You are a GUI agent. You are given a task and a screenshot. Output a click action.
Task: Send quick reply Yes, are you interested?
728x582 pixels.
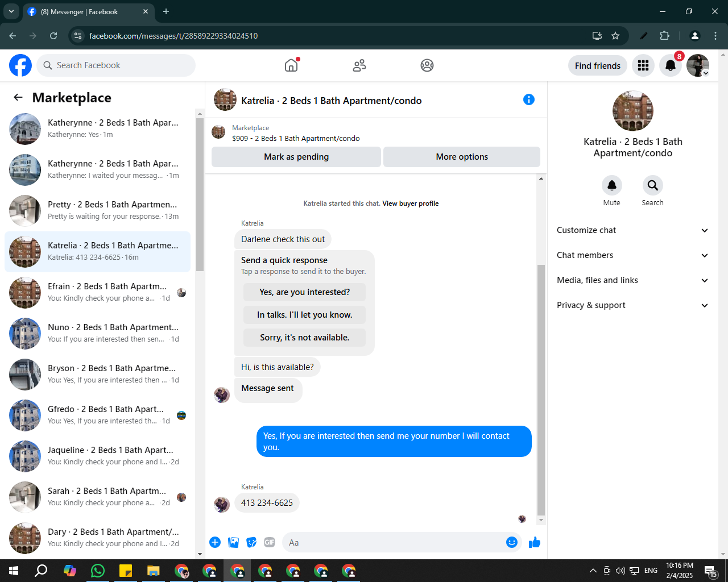coord(305,292)
